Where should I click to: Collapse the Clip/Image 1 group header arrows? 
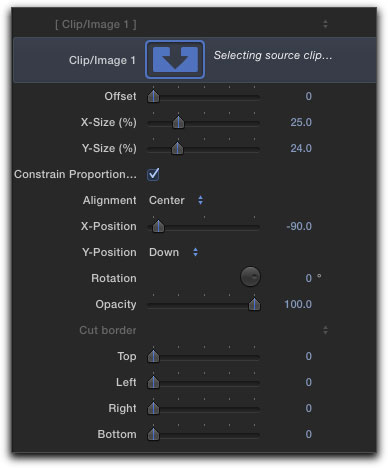pyautogui.click(x=325, y=24)
